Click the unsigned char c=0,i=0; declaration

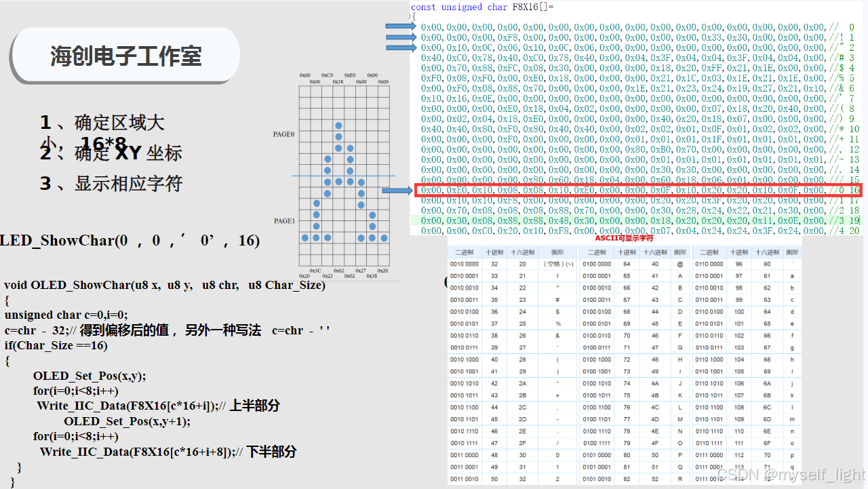pos(66,315)
